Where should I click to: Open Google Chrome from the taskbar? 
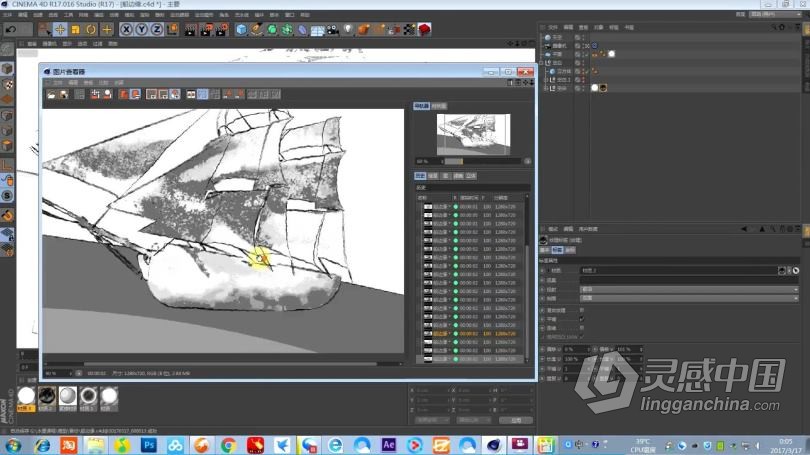click(x=228, y=445)
